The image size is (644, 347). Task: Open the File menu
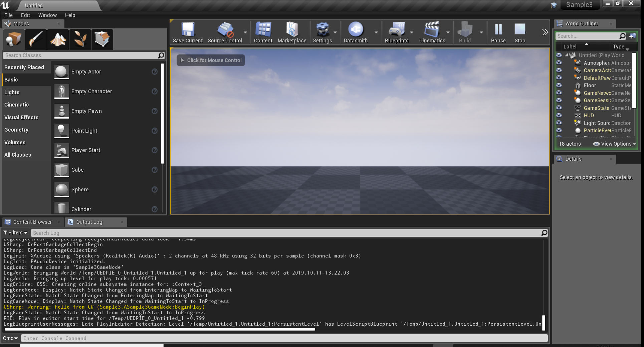click(x=8, y=15)
